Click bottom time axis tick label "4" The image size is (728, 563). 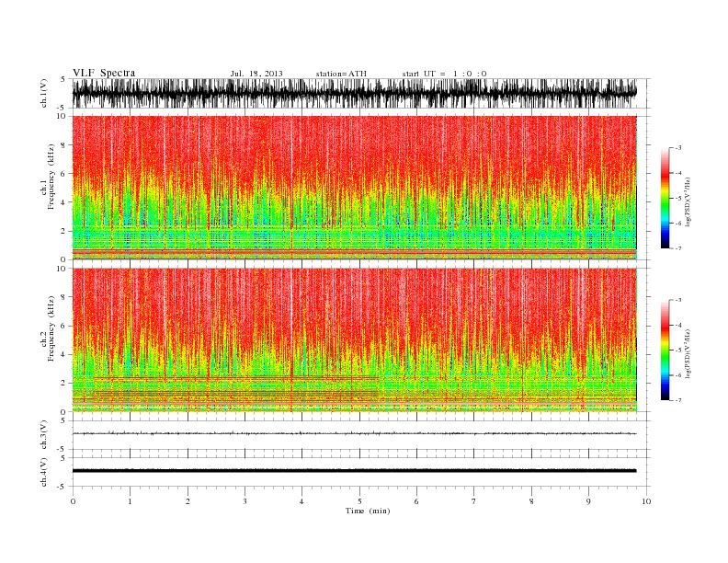[301, 501]
